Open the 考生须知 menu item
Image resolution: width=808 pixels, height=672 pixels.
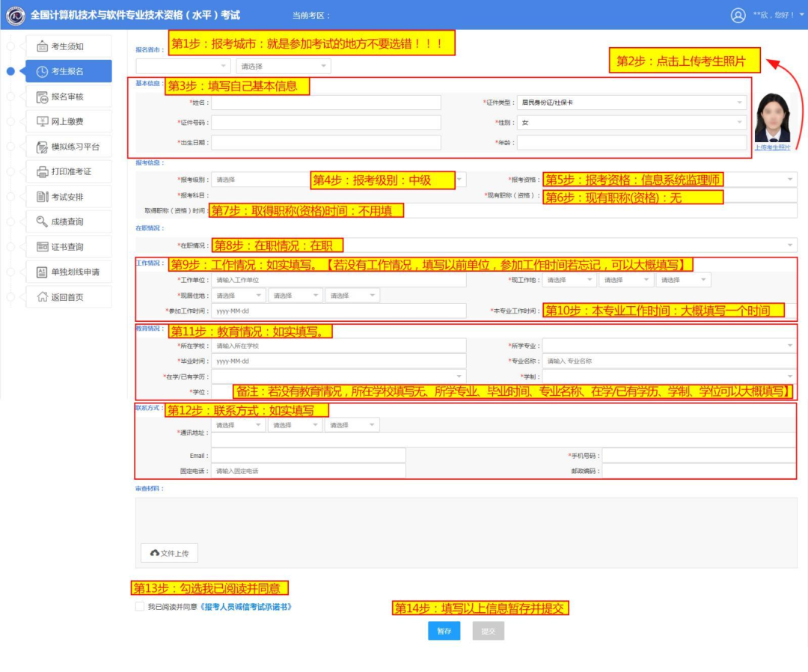pyautogui.click(x=69, y=46)
